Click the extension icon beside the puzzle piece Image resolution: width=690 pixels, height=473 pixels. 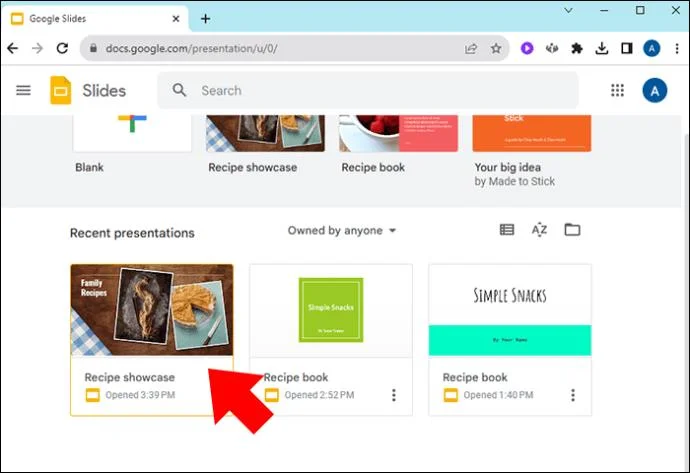click(x=552, y=48)
